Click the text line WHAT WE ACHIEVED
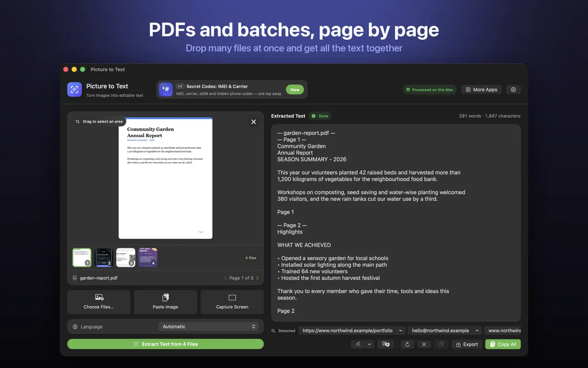 coord(304,245)
